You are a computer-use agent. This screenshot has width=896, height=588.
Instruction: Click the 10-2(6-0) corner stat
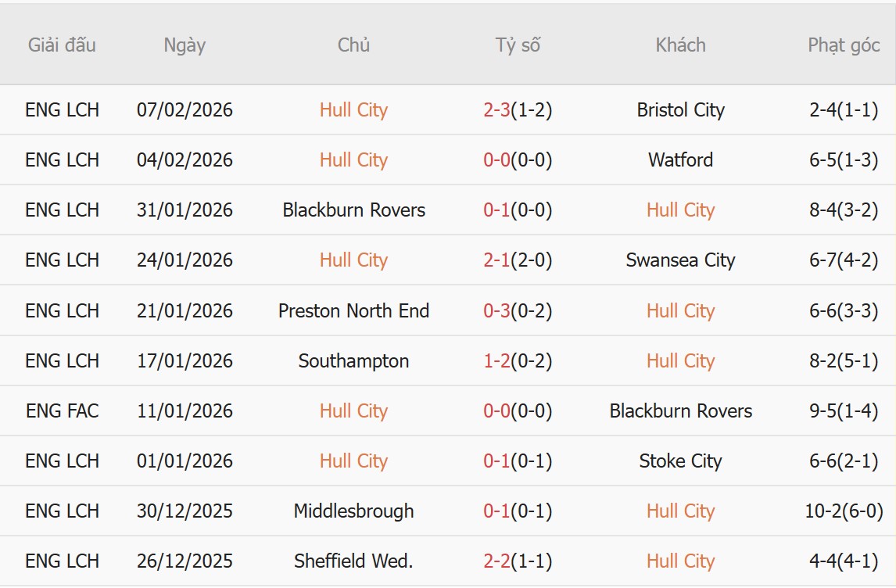844,511
